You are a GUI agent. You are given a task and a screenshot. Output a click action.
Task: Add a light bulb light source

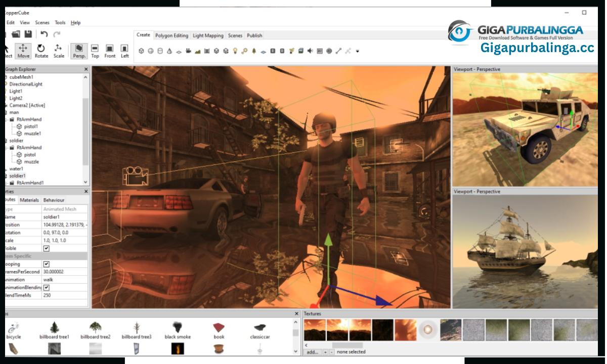235,51
